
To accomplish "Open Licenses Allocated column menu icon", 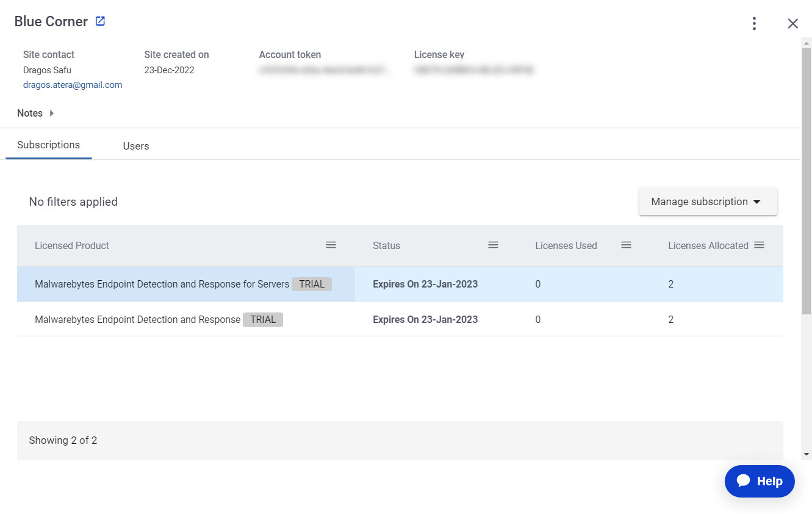I will tap(759, 245).
